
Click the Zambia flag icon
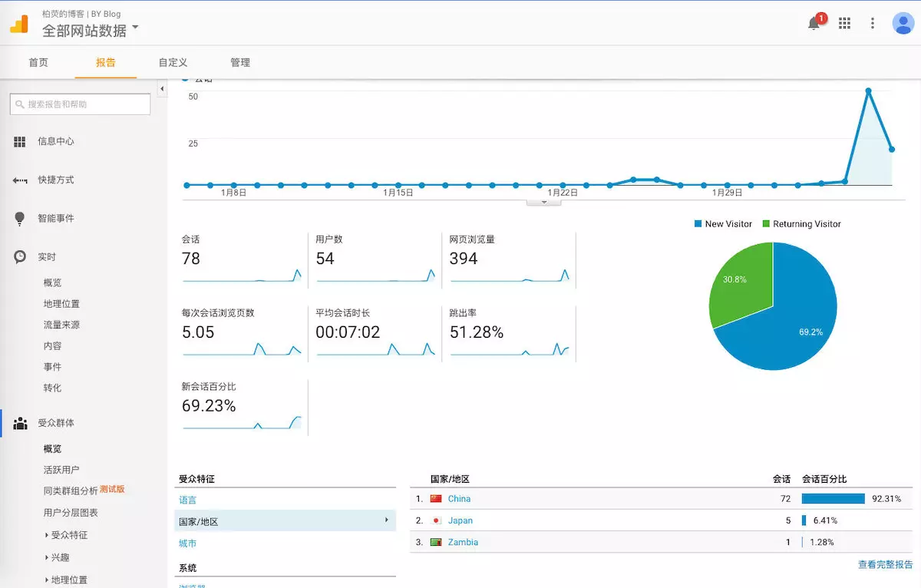(x=436, y=542)
